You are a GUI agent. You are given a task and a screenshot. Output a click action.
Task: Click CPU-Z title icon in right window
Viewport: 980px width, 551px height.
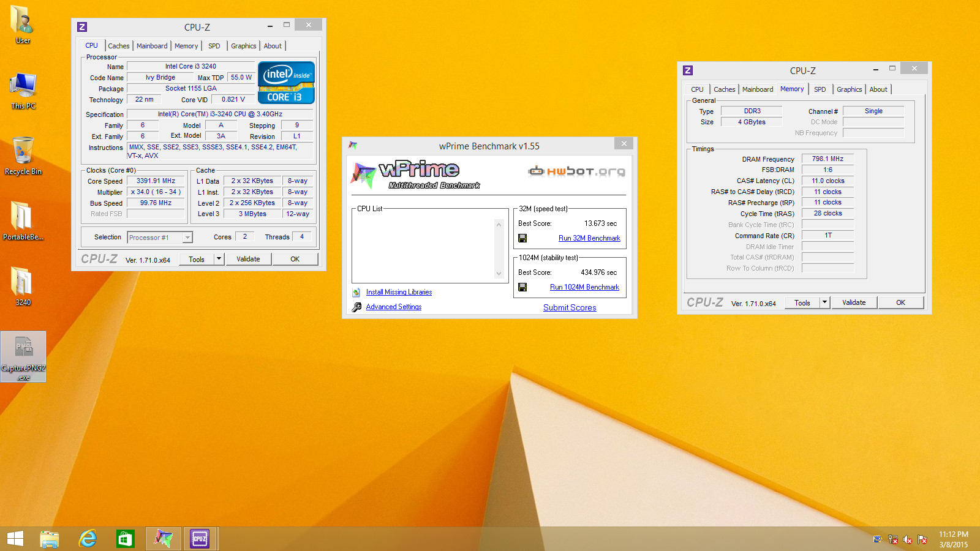point(688,70)
